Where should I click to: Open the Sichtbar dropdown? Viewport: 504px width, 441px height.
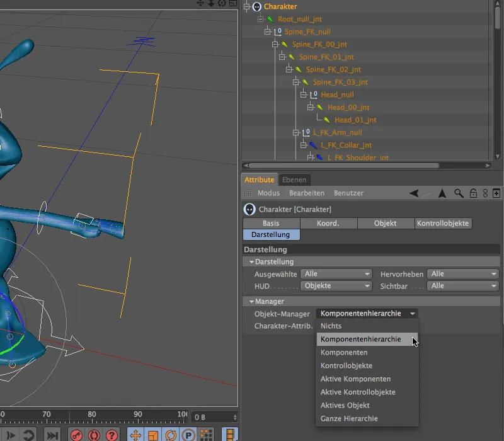462,286
